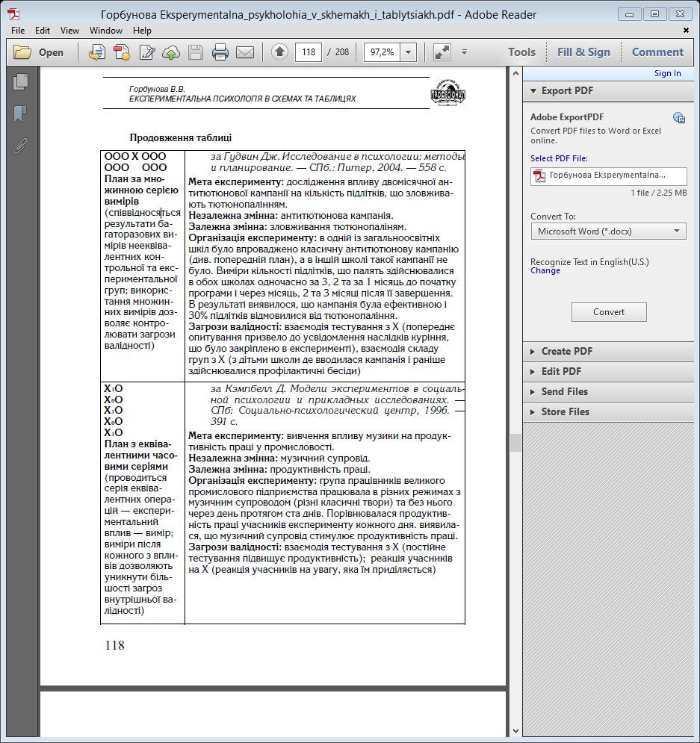This screenshot has height=743, width=700.
Task: Open Page Thumbnails panel in sidebar
Action: coord(20,83)
